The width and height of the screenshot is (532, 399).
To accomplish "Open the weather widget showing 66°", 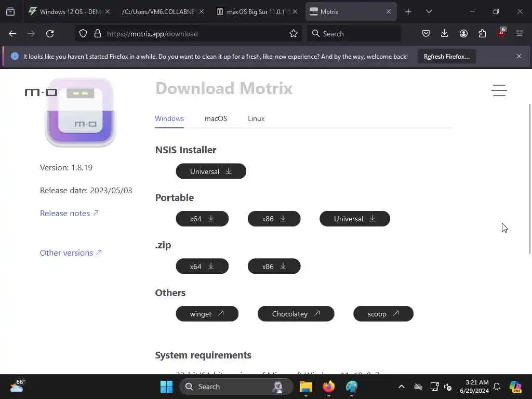I will click(x=17, y=387).
